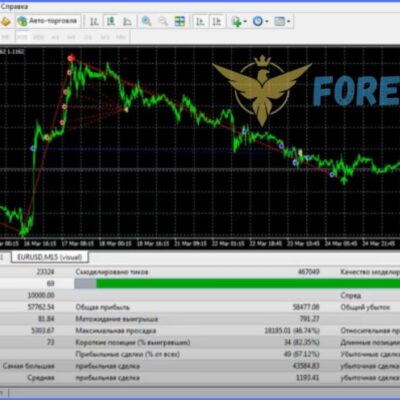Click the Авто-торговля button
Viewport: 400px width, 400px height.
[x=48, y=21]
